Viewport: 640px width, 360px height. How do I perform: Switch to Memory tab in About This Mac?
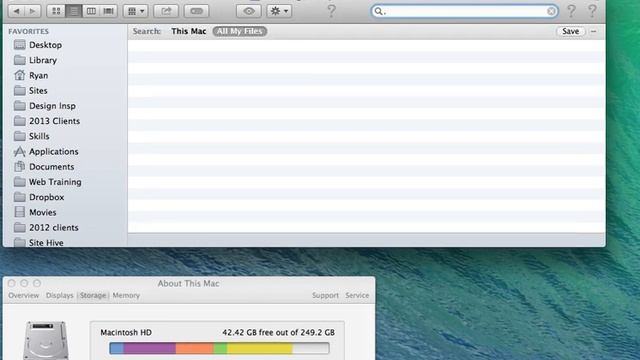coord(126,295)
